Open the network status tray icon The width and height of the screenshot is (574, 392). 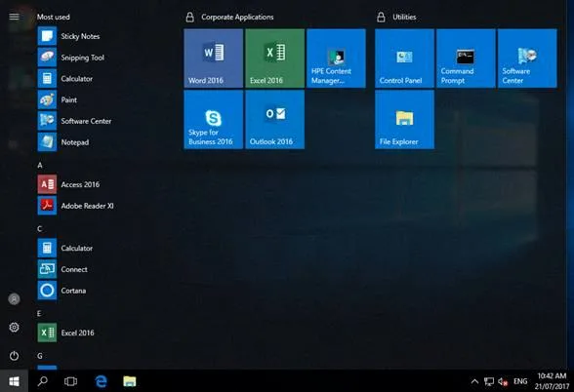pos(489,382)
